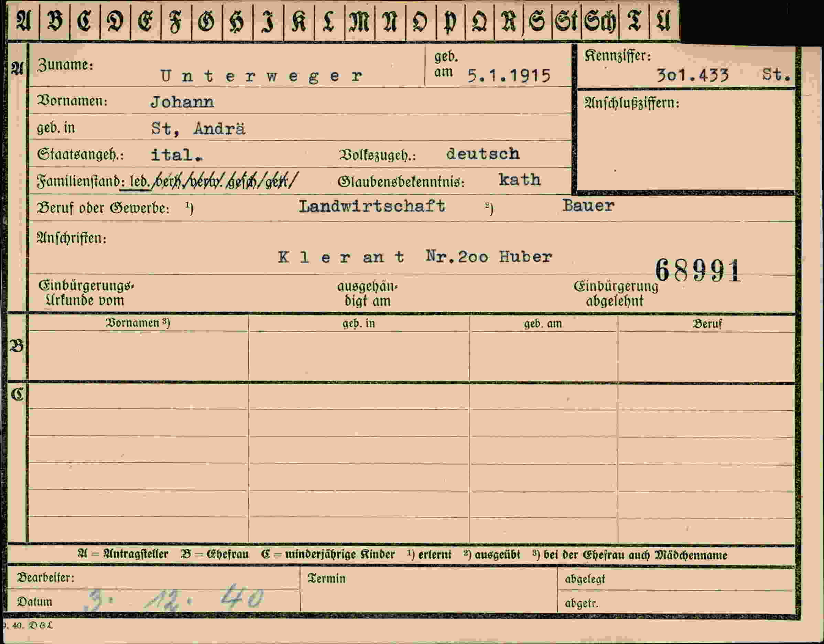This screenshot has height=644, width=824.
Task: Select the occupation 'Bauer'
Action: point(588,206)
